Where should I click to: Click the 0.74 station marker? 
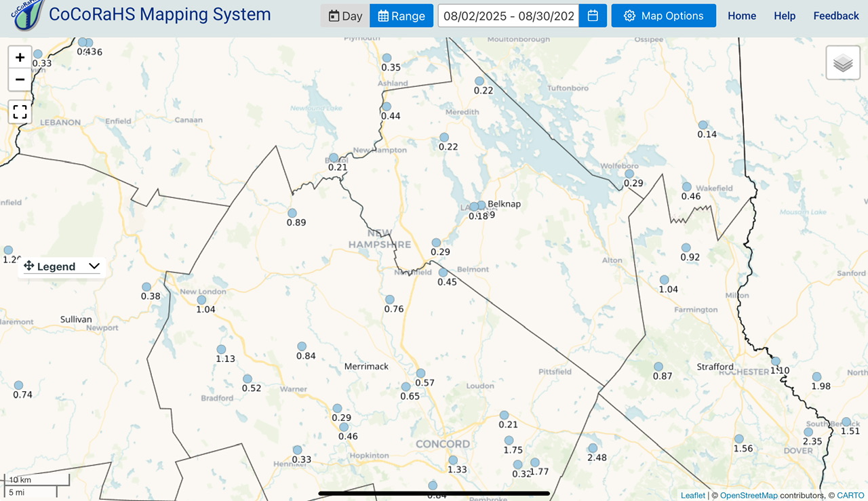tap(19, 386)
